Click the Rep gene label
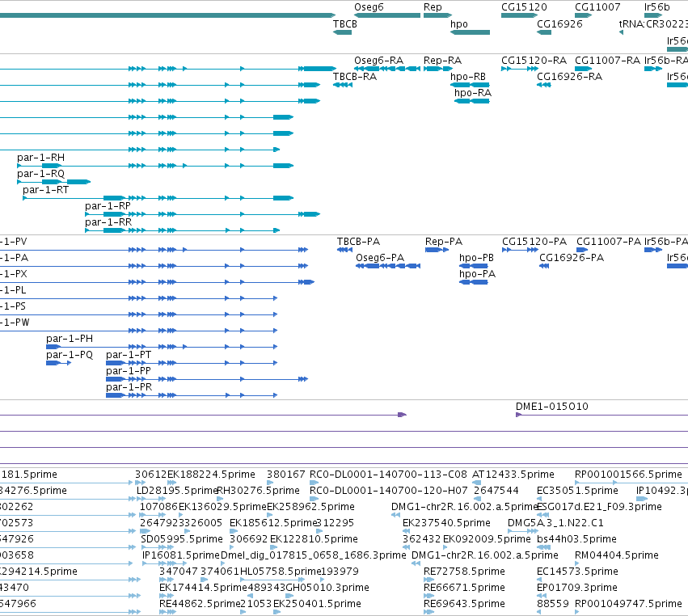This screenshot has height=616, width=688. tap(433, 7)
